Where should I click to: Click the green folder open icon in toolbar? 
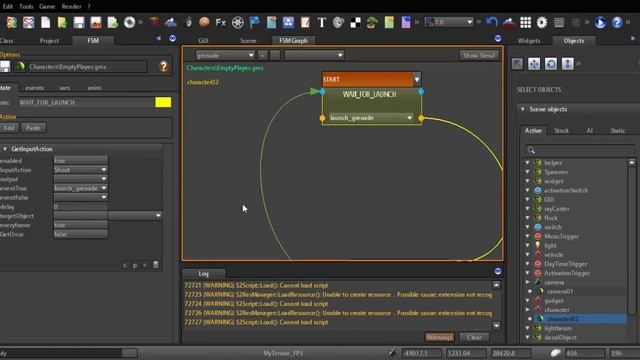point(62,22)
